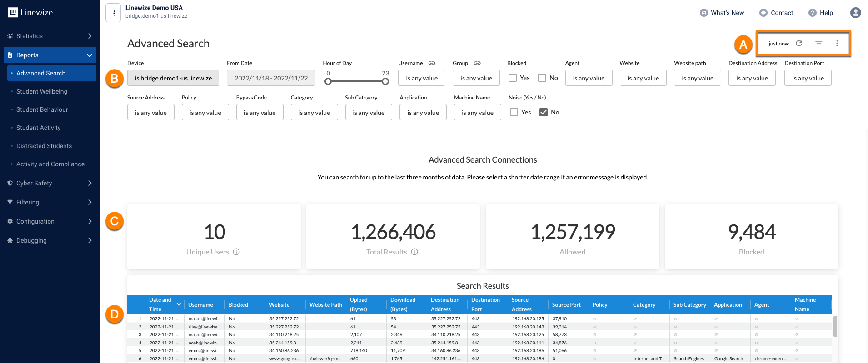The height and width of the screenshot is (363, 868).
Task: Open the Username filter dropdown
Action: [x=422, y=78]
